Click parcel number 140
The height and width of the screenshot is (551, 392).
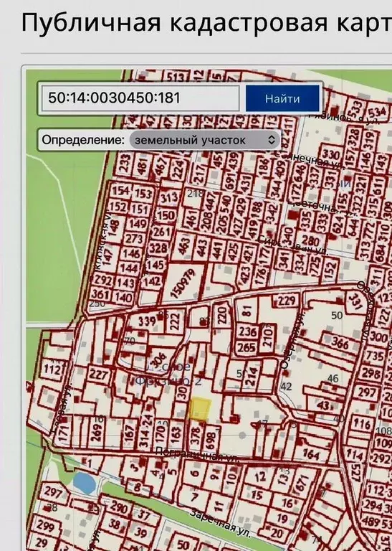(x=123, y=298)
